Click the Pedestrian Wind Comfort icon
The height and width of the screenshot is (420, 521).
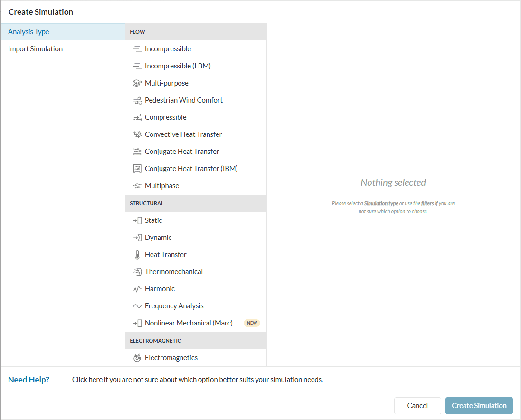click(137, 100)
